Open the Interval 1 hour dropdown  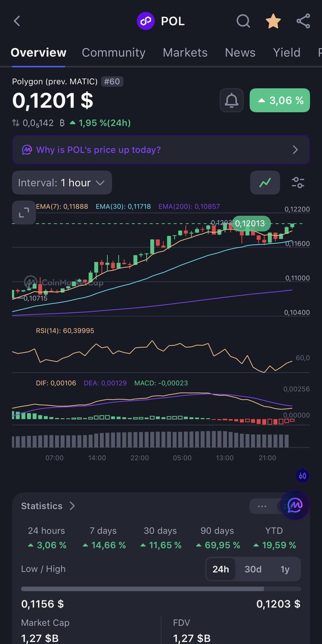[x=62, y=182]
